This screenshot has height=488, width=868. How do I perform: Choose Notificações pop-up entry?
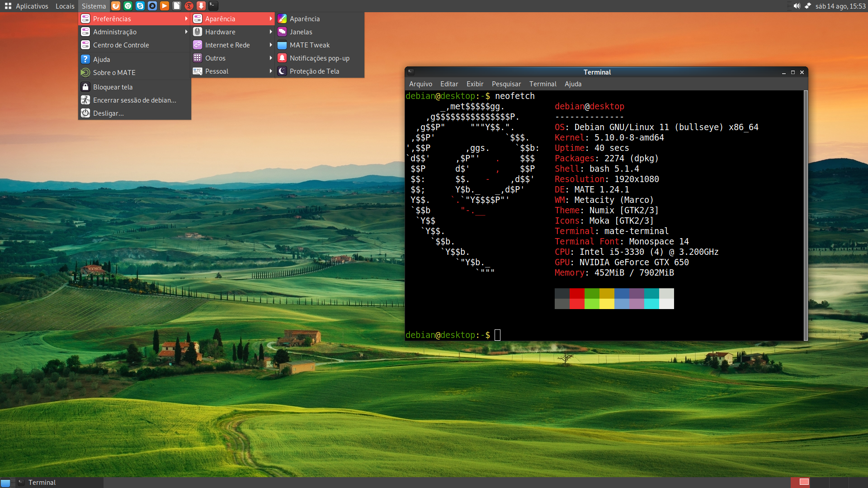click(320, 58)
